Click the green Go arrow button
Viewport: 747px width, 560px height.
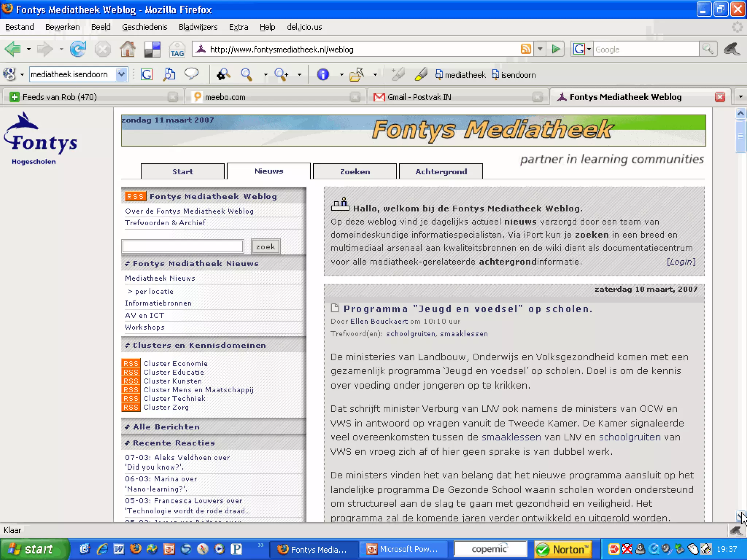556,49
